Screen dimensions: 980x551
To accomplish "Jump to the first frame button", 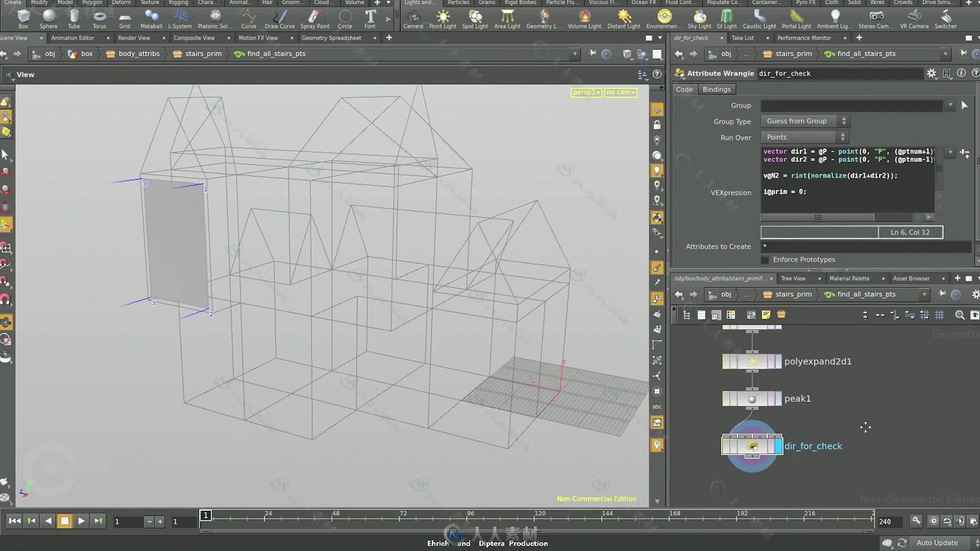I will click(x=14, y=521).
